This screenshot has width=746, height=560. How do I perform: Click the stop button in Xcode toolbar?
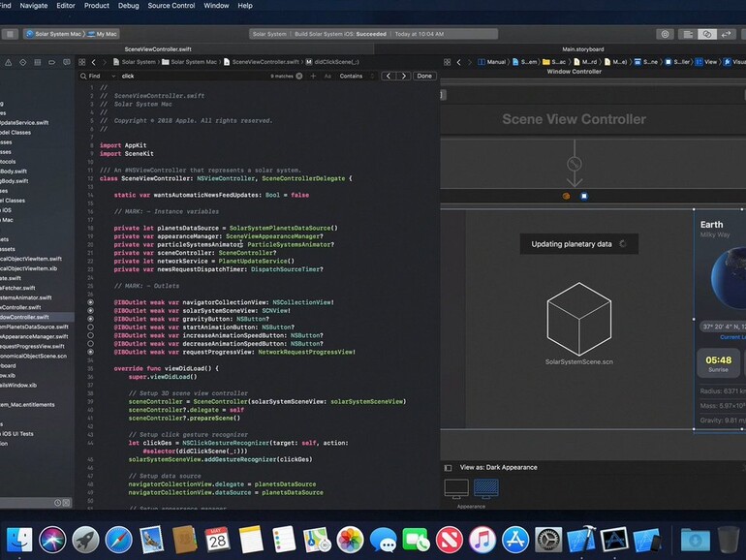[x=10, y=34]
